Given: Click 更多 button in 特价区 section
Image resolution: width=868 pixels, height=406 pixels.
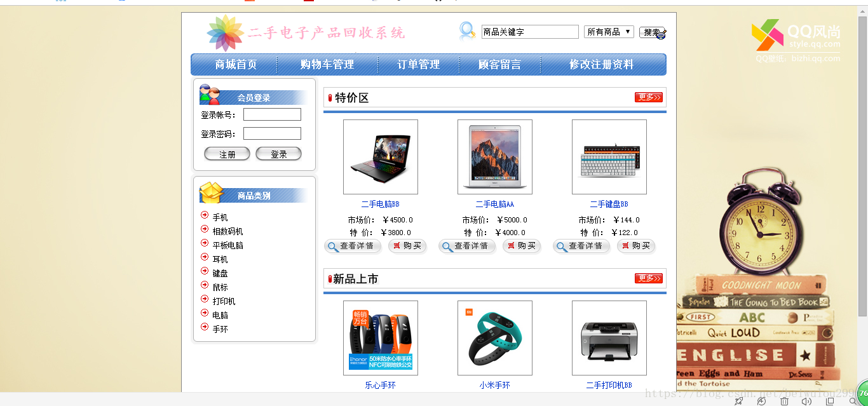Looking at the screenshot, I should pyautogui.click(x=648, y=97).
